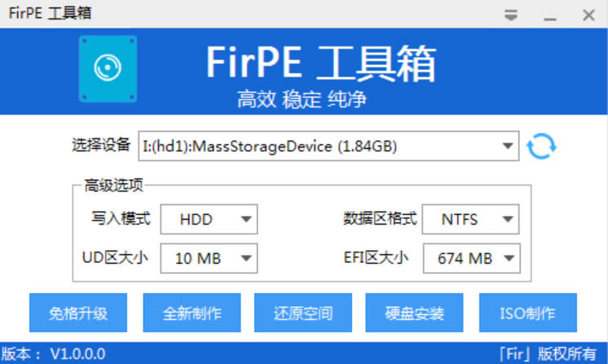Click the 高级选项 group label
The height and width of the screenshot is (364, 608).
[x=113, y=186]
